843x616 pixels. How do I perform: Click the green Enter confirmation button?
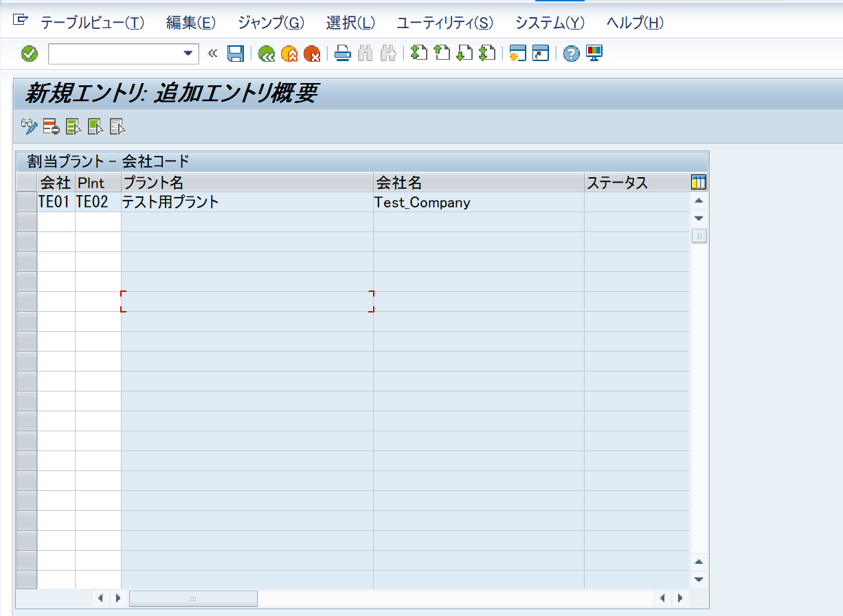point(28,54)
